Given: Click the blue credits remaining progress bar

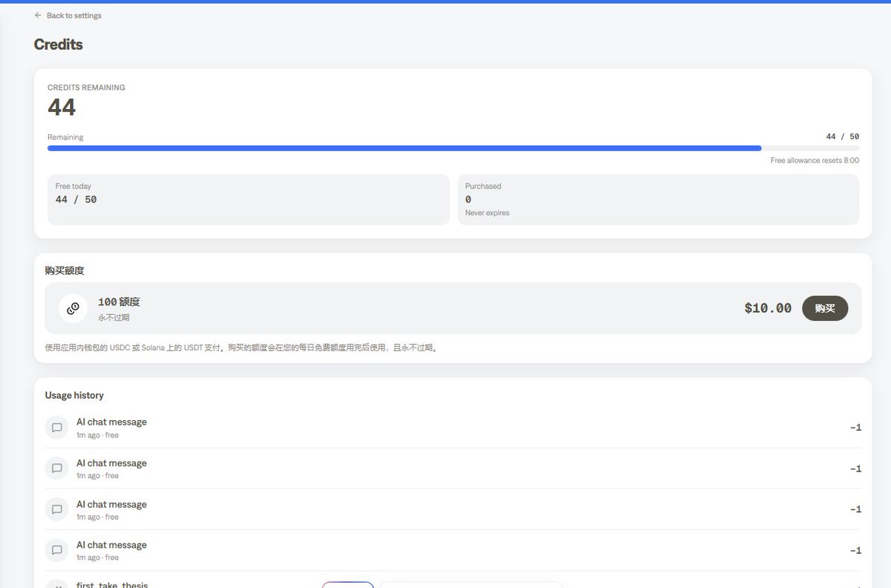Looking at the screenshot, I should (x=454, y=148).
